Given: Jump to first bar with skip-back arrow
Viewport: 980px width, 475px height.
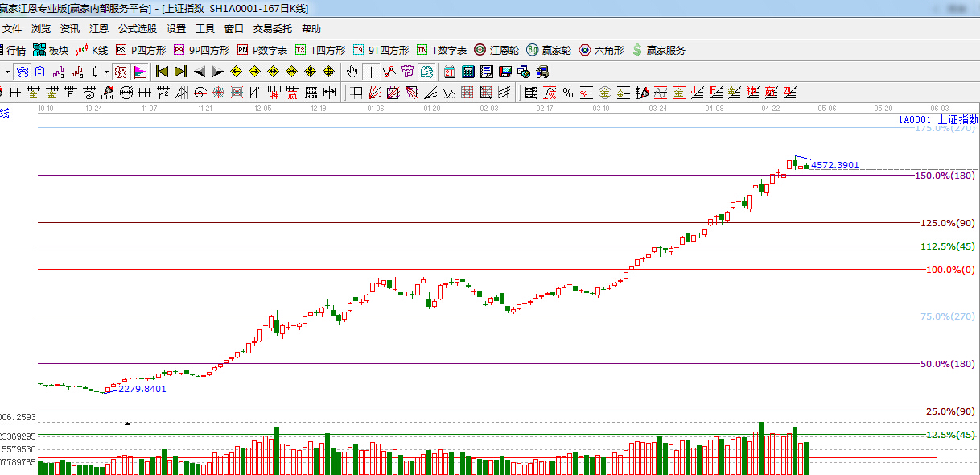Looking at the screenshot, I should click(162, 72).
